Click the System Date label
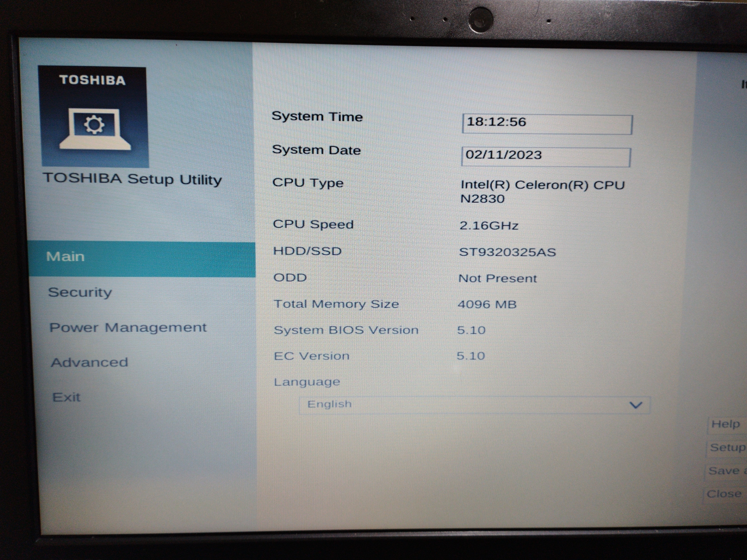 click(x=316, y=150)
